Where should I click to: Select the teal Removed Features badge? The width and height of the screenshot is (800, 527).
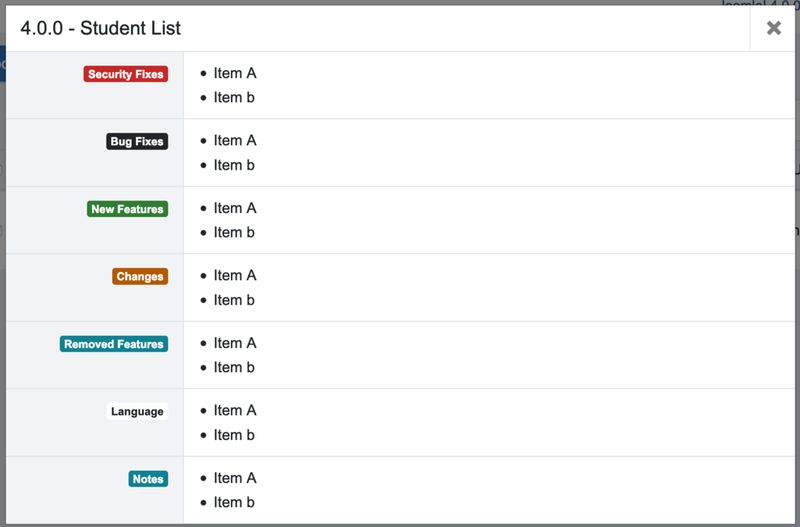click(x=114, y=344)
